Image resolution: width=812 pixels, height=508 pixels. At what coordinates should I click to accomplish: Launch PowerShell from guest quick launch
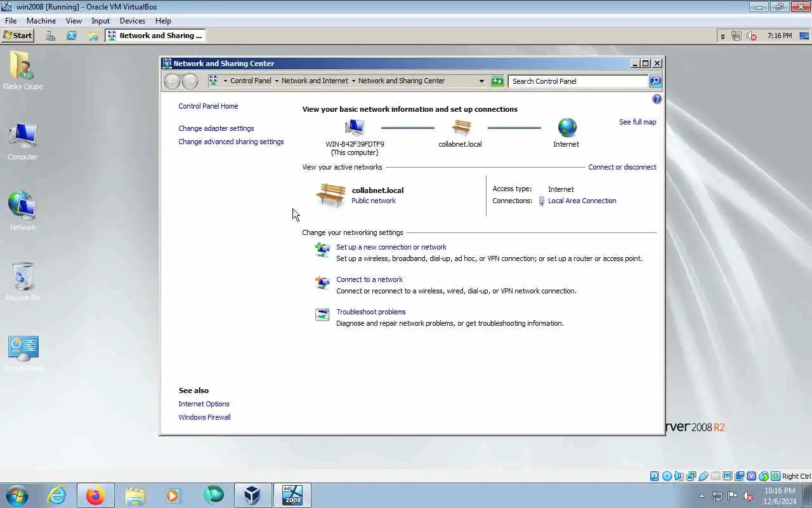72,36
